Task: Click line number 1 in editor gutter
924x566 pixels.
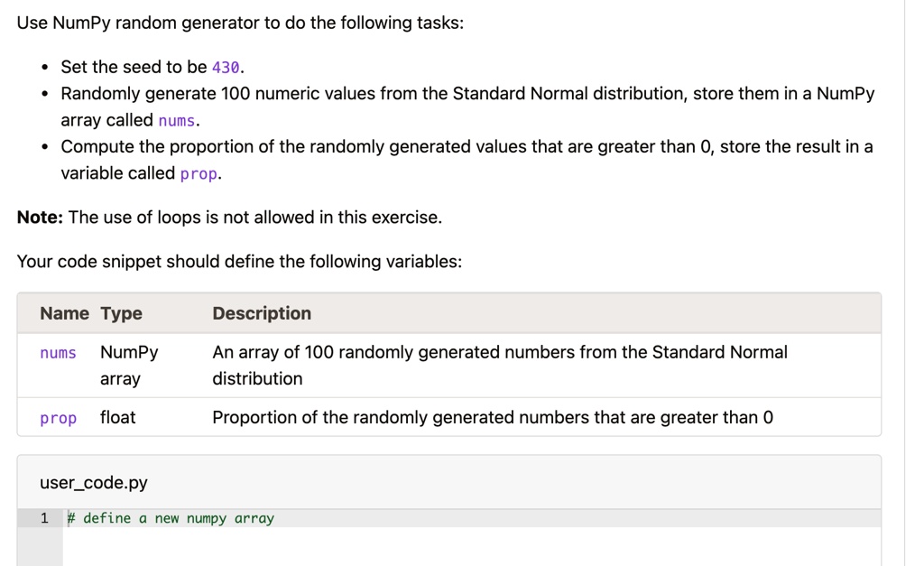Action: pyautogui.click(x=44, y=518)
